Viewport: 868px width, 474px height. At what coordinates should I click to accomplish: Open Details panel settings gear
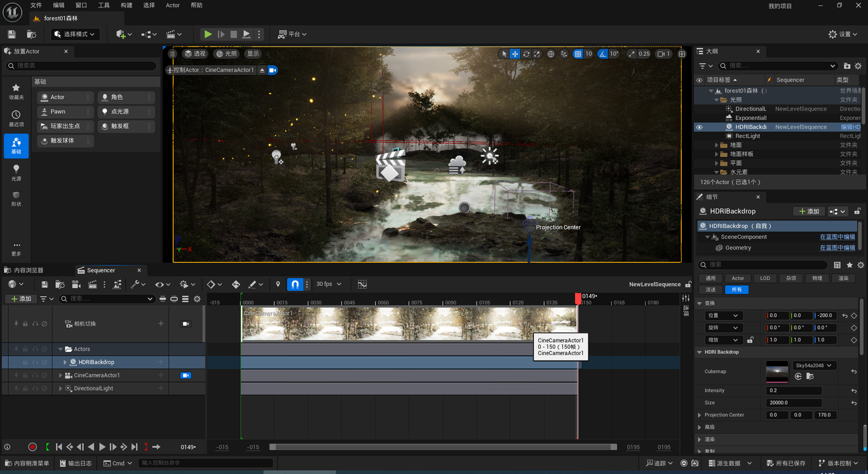[x=861, y=265]
